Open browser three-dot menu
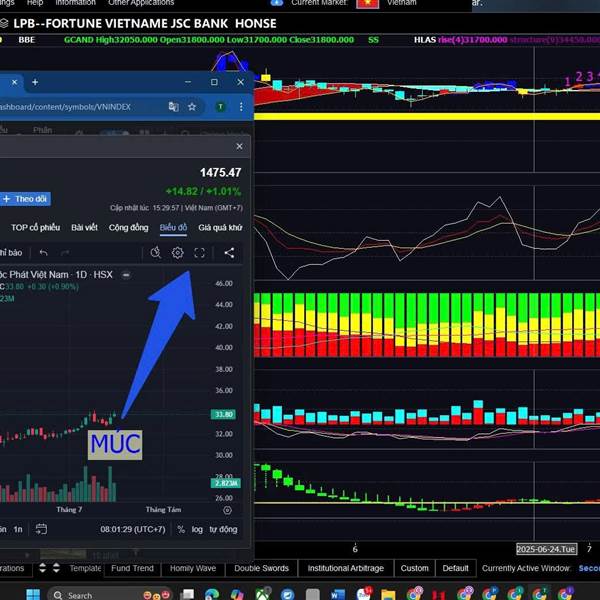The height and width of the screenshot is (600, 600). (241, 107)
